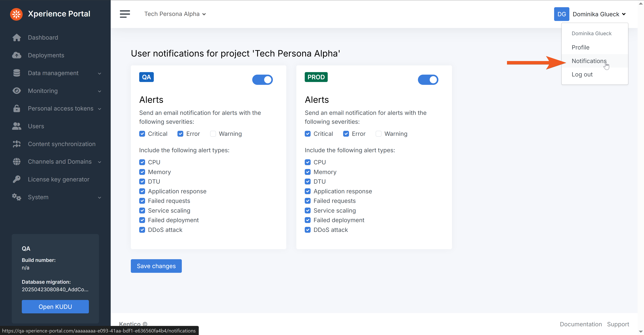Uncheck DDoS attack in PROD alerts

coord(308,230)
